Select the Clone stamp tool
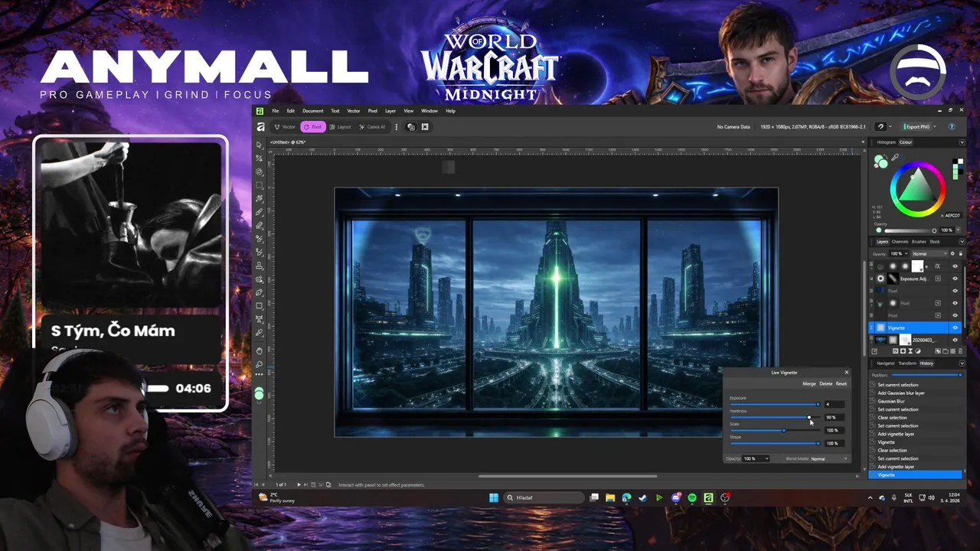980x551 pixels. [260, 267]
